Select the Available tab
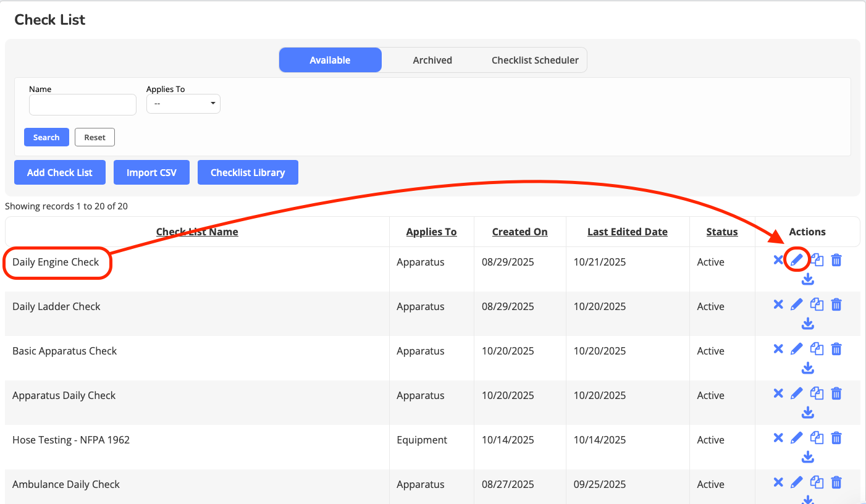 (x=330, y=60)
